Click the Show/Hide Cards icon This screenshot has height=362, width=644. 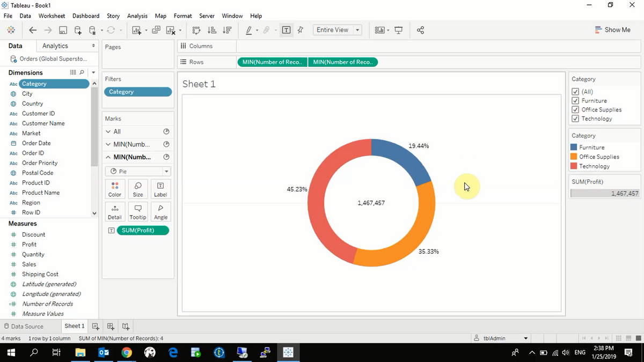click(x=379, y=30)
